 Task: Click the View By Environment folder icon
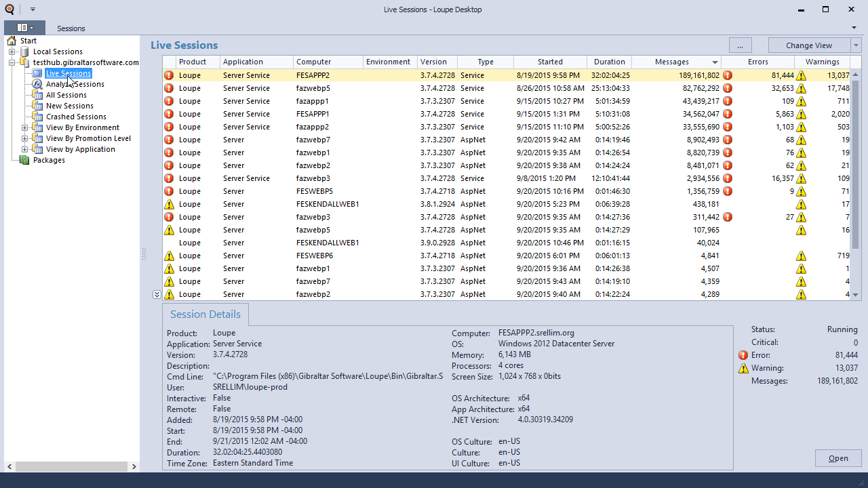click(x=37, y=127)
